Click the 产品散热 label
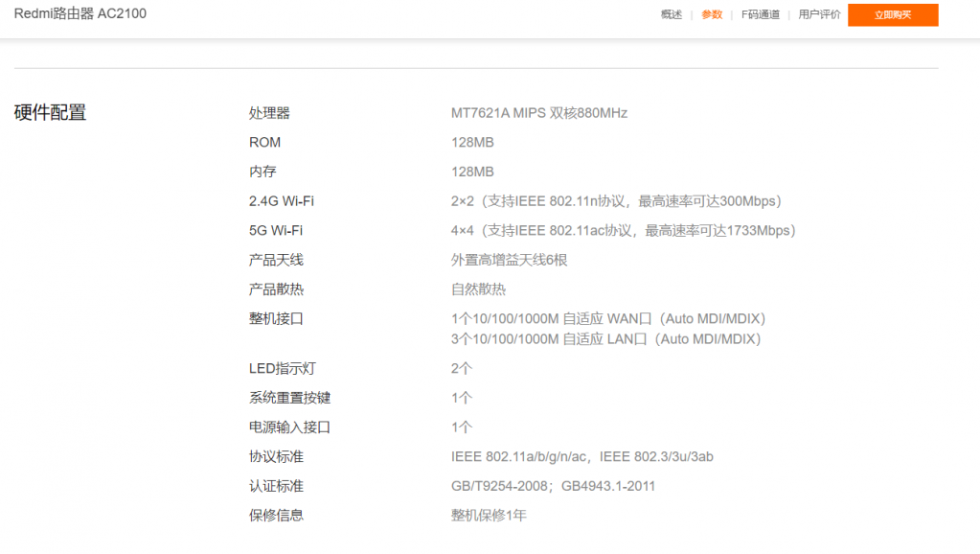The width and height of the screenshot is (980, 554). coord(276,289)
